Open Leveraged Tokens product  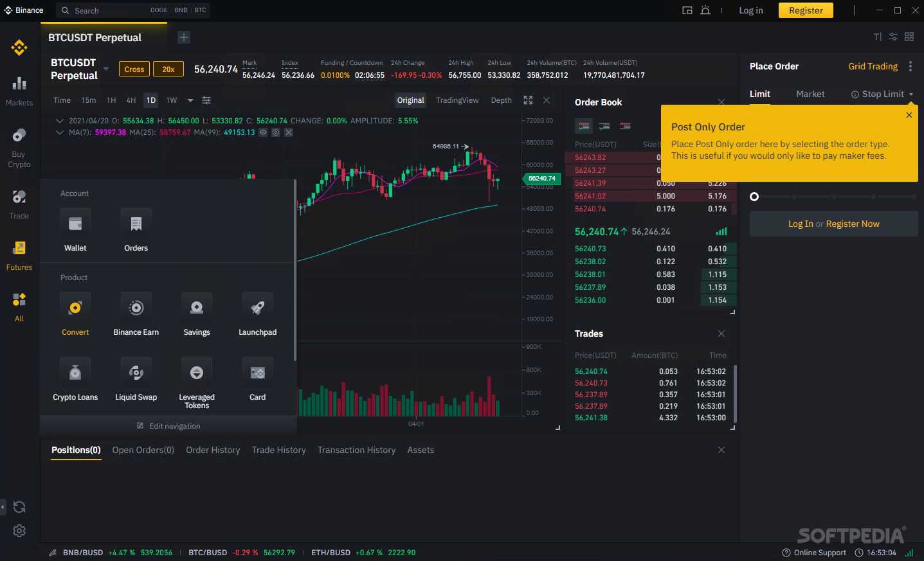coord(197,383)
